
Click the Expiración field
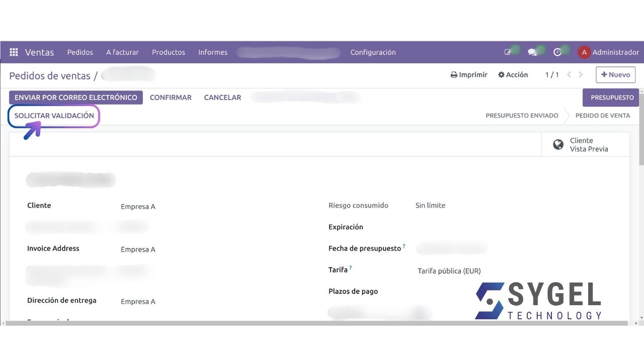(x=346, y=227)
